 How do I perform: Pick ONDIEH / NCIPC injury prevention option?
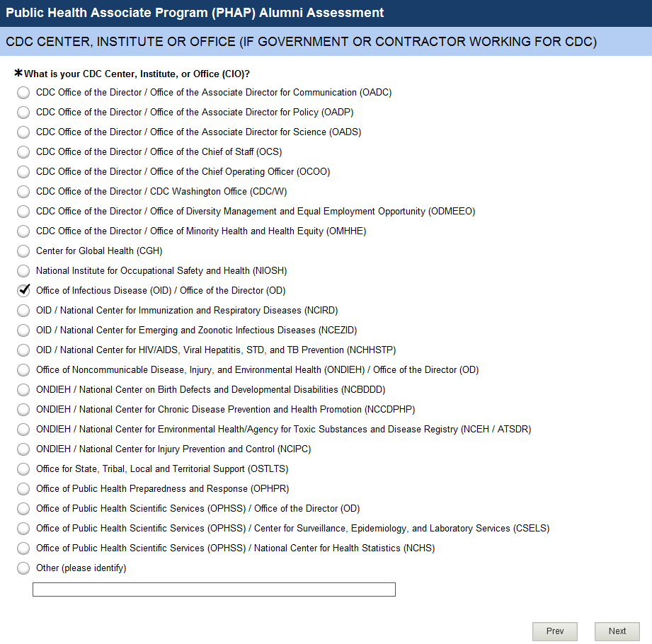tap(23, 449)
